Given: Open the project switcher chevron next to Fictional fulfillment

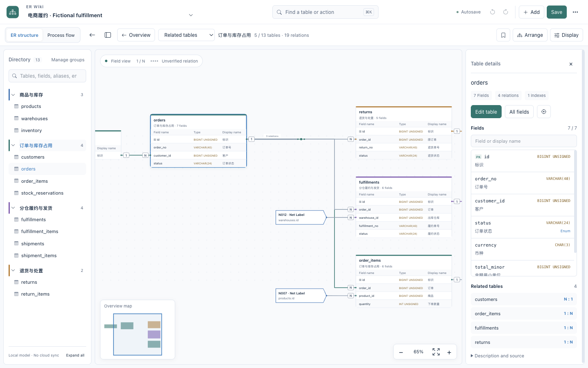Looking at the screenshot, I should pos(191,15).
